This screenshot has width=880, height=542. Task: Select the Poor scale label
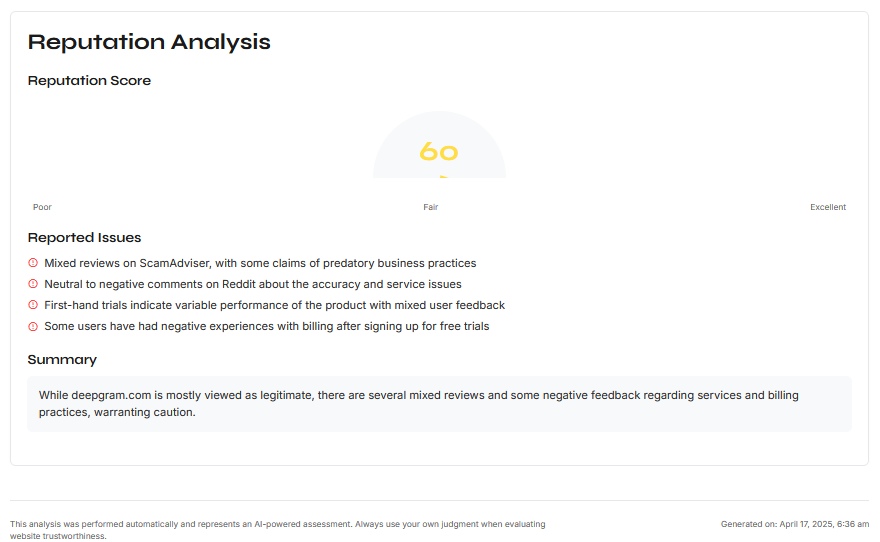point(42,207)
